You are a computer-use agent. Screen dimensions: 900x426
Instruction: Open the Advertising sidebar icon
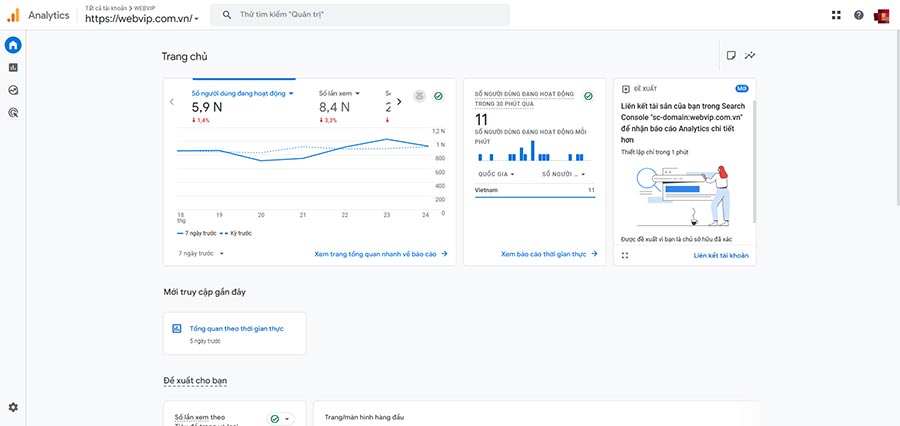[13, 113]
